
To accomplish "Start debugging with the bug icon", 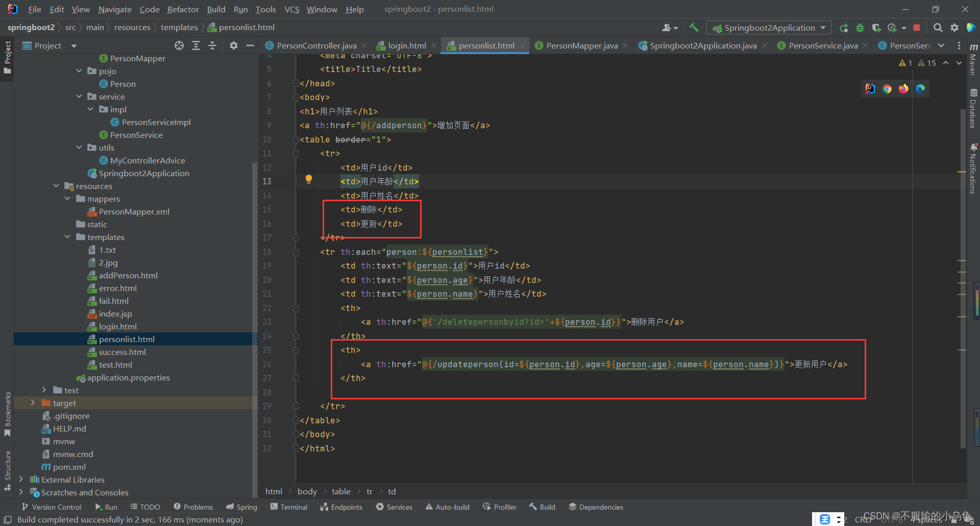I will point(860,28).
